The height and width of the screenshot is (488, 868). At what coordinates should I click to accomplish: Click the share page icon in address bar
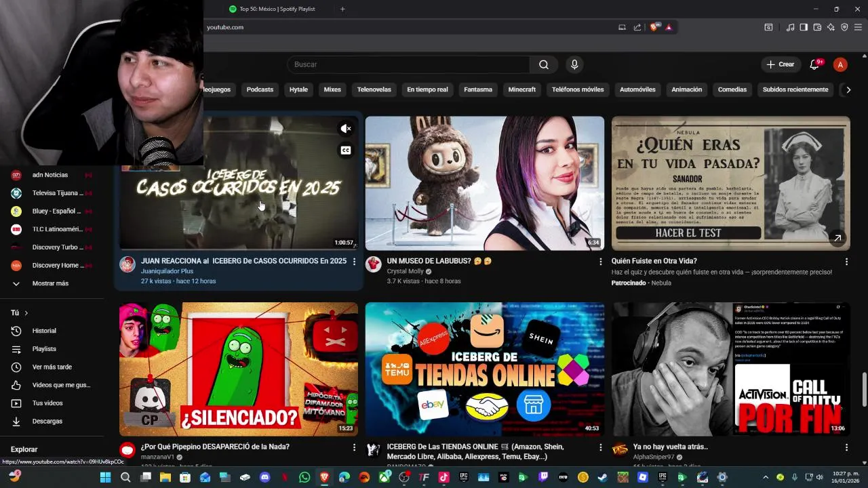click(637, 27)
